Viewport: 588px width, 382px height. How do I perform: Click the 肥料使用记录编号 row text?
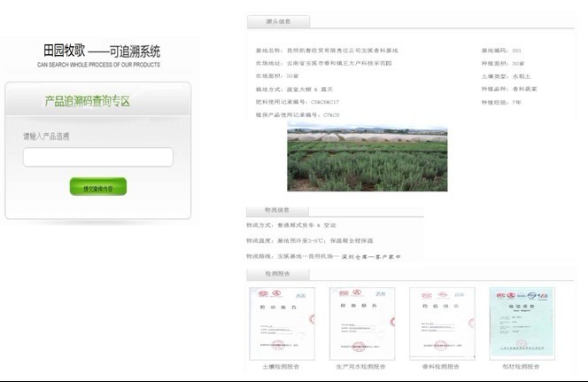298,102
